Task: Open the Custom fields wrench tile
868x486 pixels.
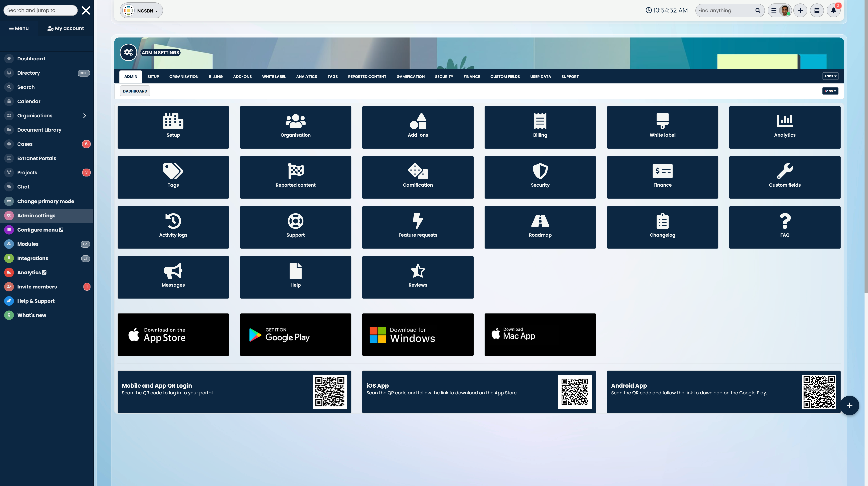Action: 785,177
